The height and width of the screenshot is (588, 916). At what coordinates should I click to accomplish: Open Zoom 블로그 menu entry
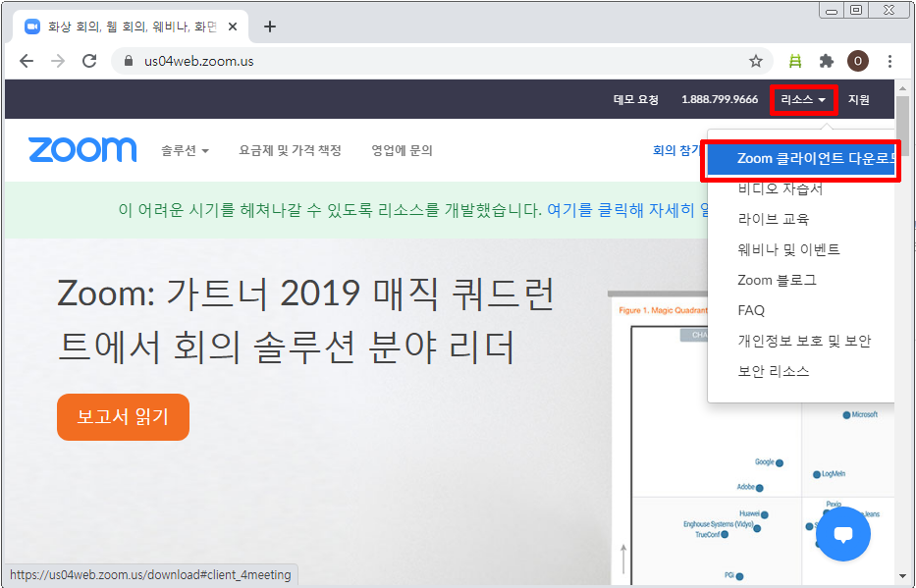coord(777,280)
